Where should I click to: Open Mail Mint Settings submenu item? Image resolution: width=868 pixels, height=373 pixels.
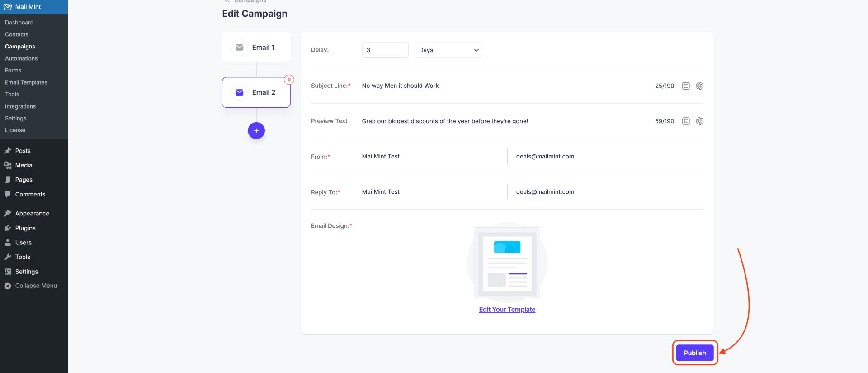pyautogui.click(x=16, y=119)
